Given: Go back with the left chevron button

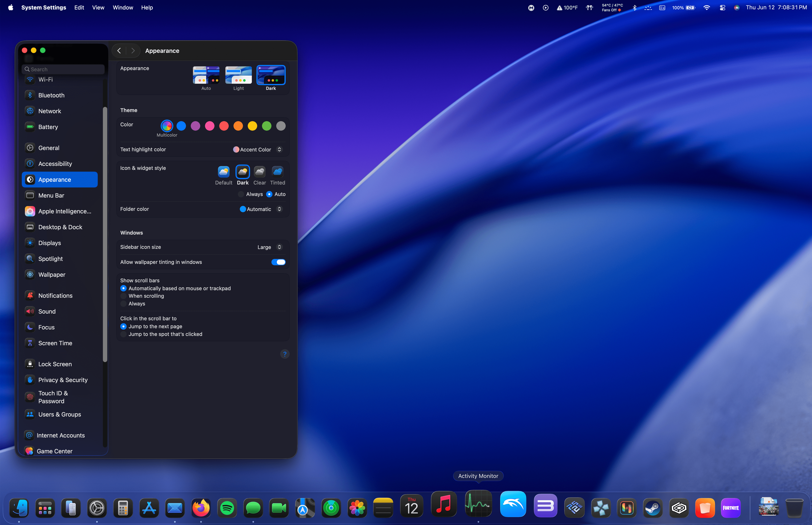Looking at the screenshot, I should 119,51.
